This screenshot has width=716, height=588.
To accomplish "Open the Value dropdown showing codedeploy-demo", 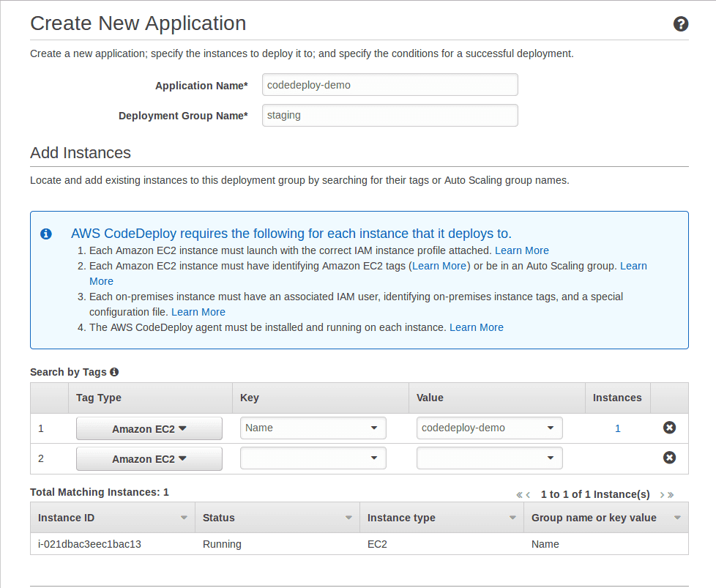I will 489,428.
